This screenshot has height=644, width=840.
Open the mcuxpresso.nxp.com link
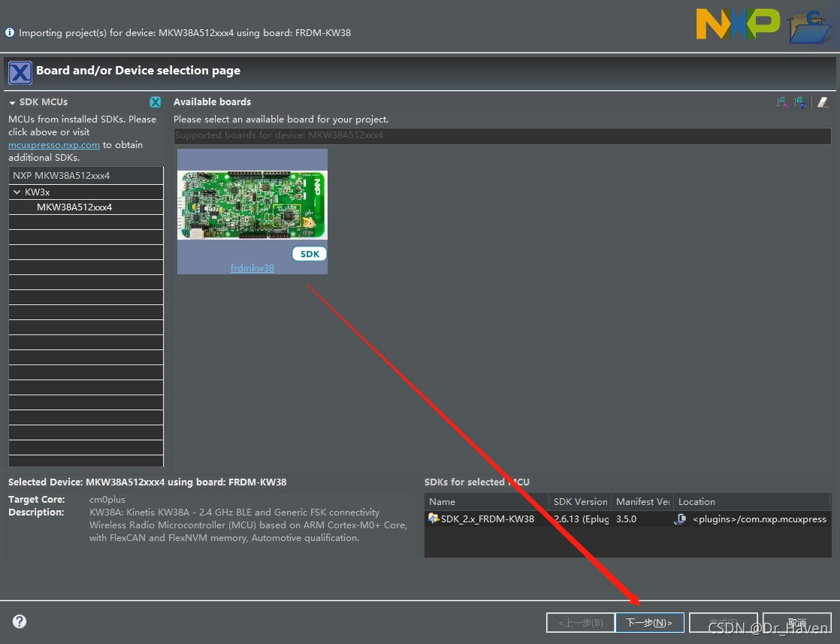click(x=54, y=145)
